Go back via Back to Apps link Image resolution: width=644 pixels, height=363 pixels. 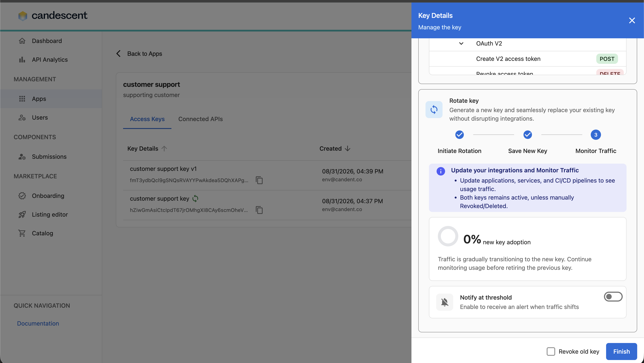point(145,53)
